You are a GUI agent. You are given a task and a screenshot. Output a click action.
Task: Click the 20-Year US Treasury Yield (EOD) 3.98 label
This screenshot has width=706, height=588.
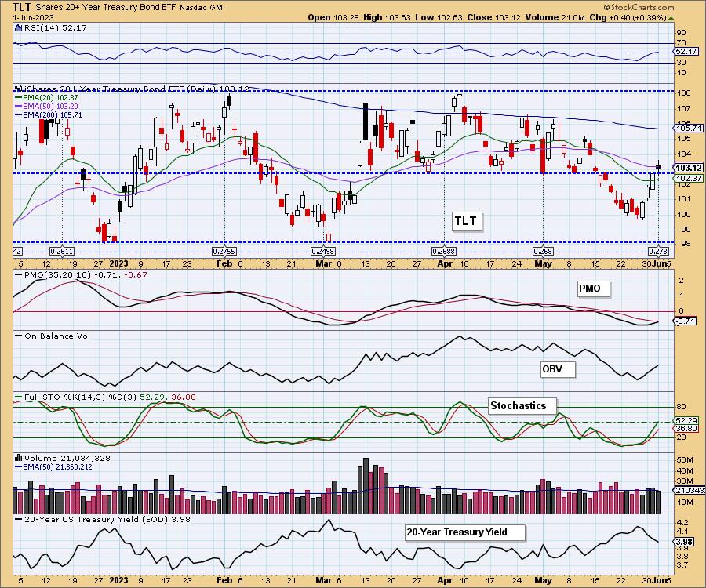(103, 519)
